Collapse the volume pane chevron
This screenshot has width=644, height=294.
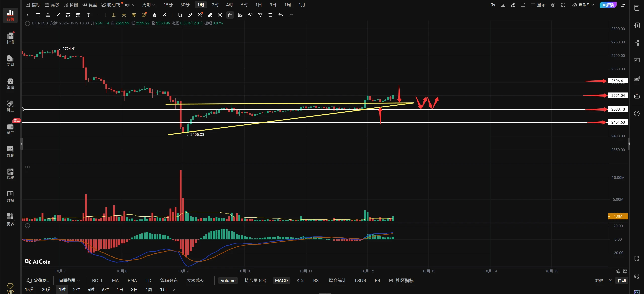(x=28, y=167)
